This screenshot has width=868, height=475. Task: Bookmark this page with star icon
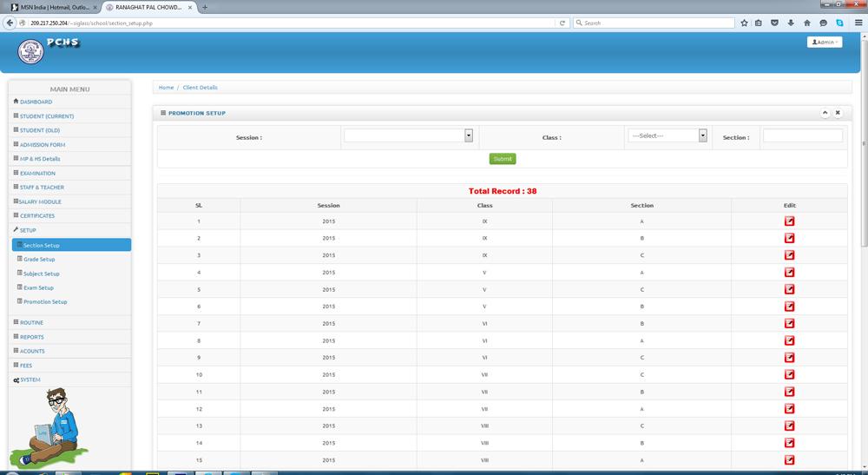click(744, 23)
